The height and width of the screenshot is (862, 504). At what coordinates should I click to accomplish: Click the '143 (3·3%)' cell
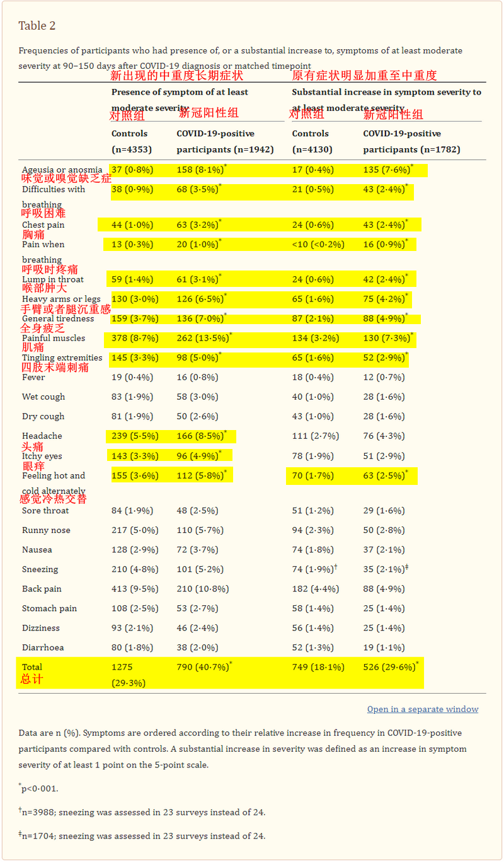(134, 456)
